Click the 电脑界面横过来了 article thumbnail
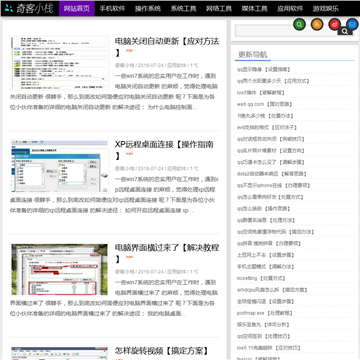 pyautogui.click(x=59, y=269)
